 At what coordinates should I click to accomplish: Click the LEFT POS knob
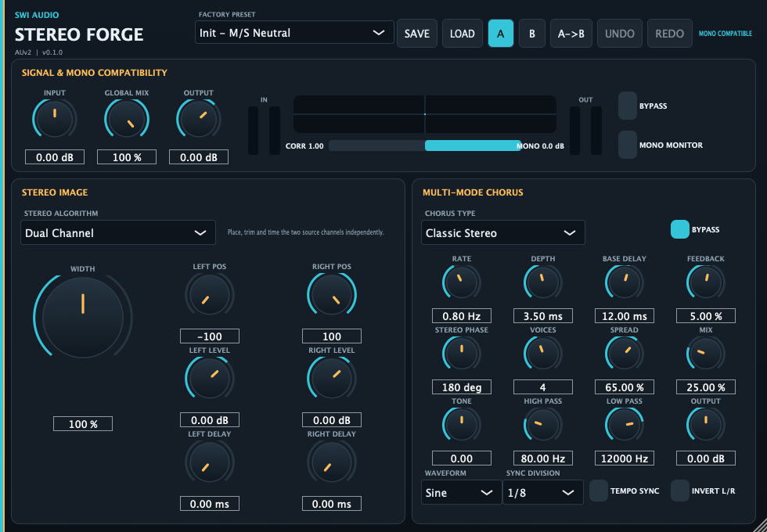[210, 296]
